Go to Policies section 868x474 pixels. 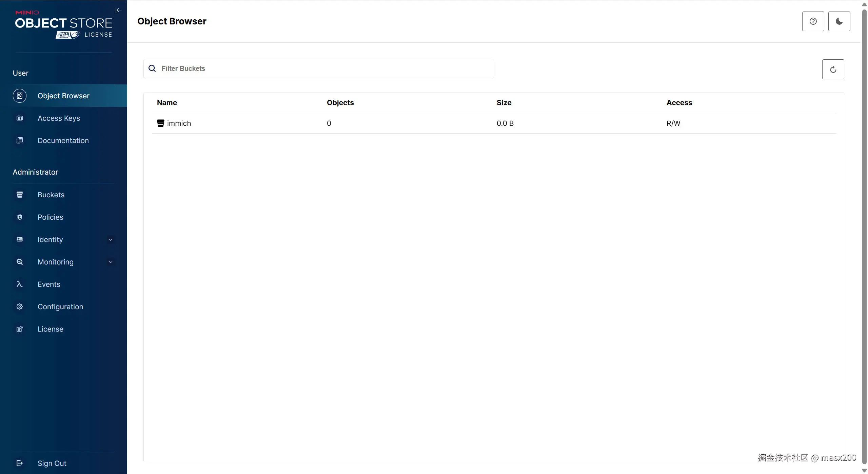click(x=50, y=217)
